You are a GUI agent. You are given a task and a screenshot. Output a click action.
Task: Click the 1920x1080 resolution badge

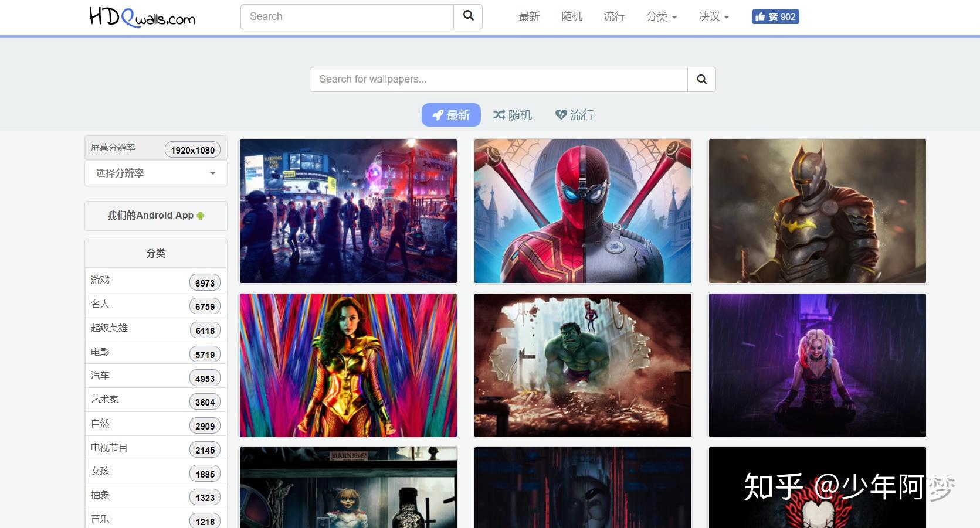[193, 150]
